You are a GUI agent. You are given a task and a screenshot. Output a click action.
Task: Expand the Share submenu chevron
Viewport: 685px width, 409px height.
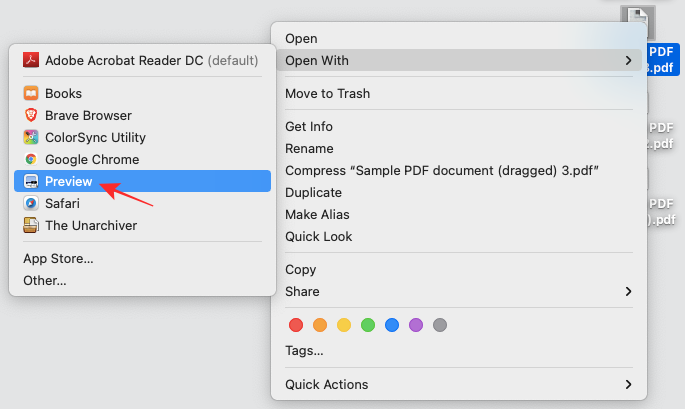[x=628, y=291]
